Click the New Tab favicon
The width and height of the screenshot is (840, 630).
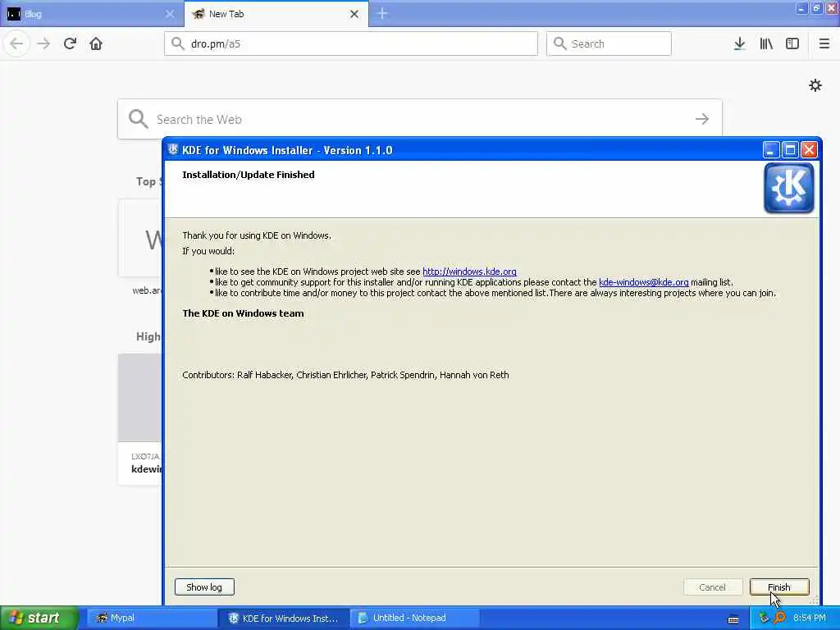tap(198, 14)
